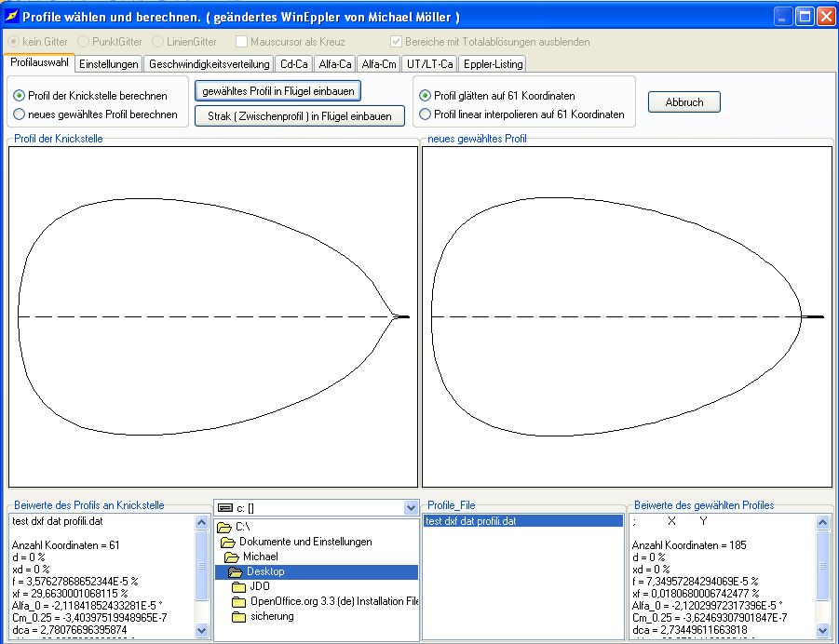Viewport: 839px width, 644px height.
Task: Click the OpenOffice.org 3.3 folder icon
Action: pos(239,601)
